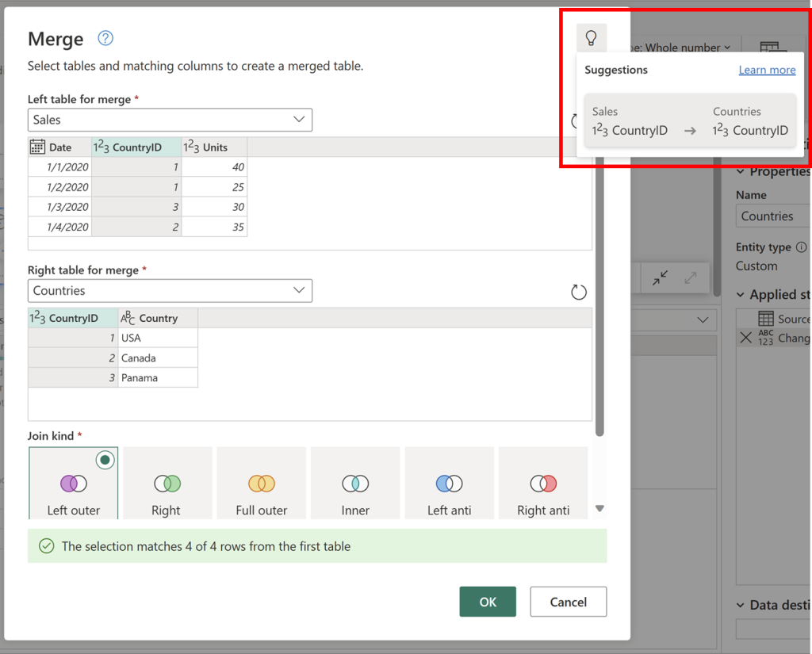812x654 pixels.
Task: Click the lightbulb suggestions icon
Action: 591,37
